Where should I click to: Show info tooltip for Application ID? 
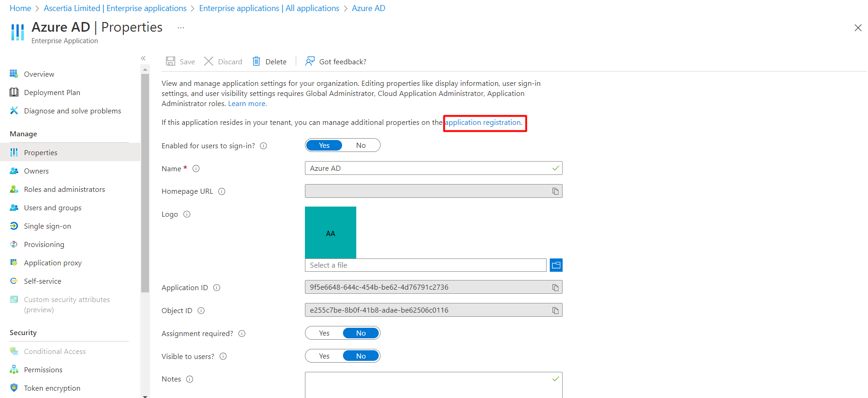pyautogui.click(x=217, y=288)
